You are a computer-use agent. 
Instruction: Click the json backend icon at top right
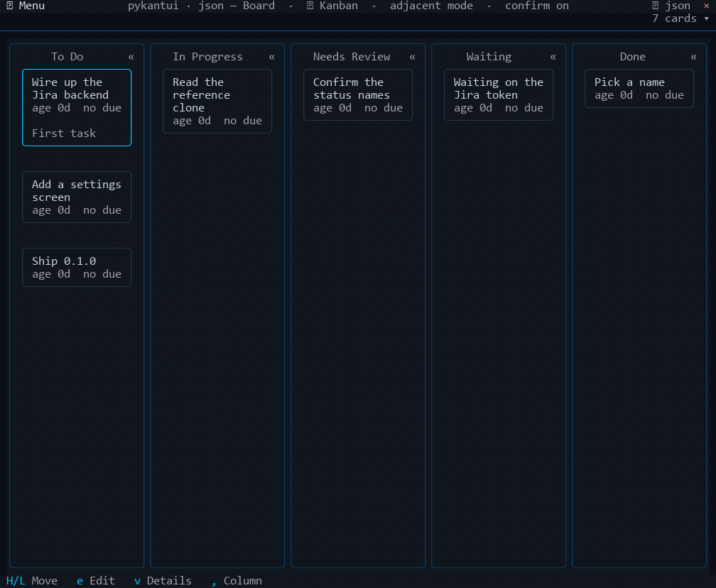[x=655, y=6]
